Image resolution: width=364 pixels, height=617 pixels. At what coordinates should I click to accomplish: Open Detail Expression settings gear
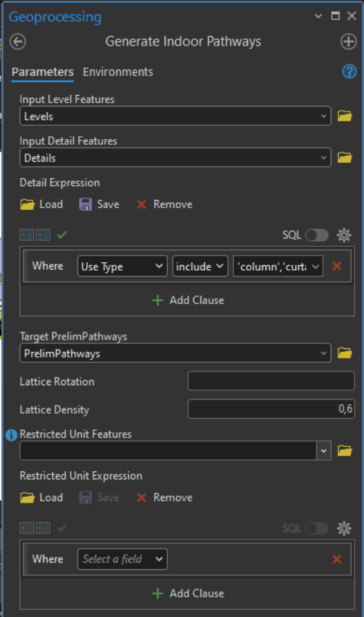[344, 235]
